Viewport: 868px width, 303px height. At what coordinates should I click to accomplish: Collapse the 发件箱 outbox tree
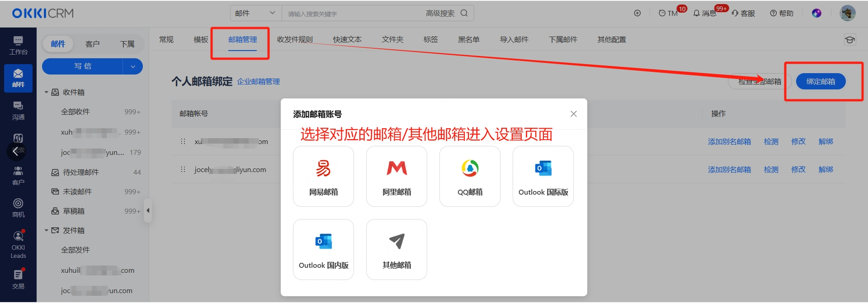coord(46,230)
